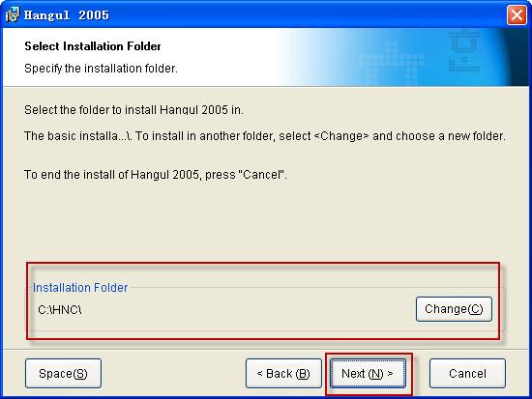532x399 pixels.
Task: Go back with the Back (B) button
Action: tap(283, 373)
